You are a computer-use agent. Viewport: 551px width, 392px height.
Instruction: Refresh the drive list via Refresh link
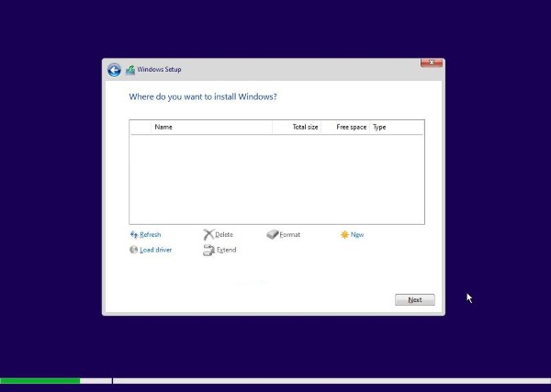pos(151,234)
